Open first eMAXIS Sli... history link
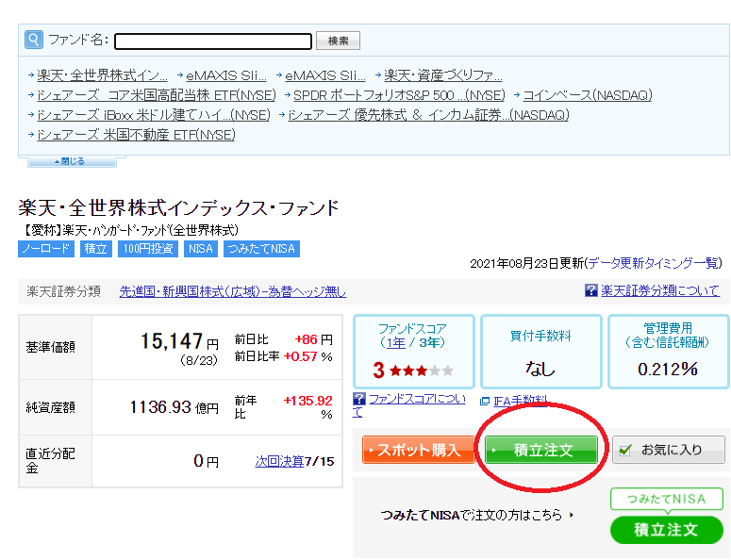Image resolution: width=731 pixels, height=560 pixels. (226, 75)
